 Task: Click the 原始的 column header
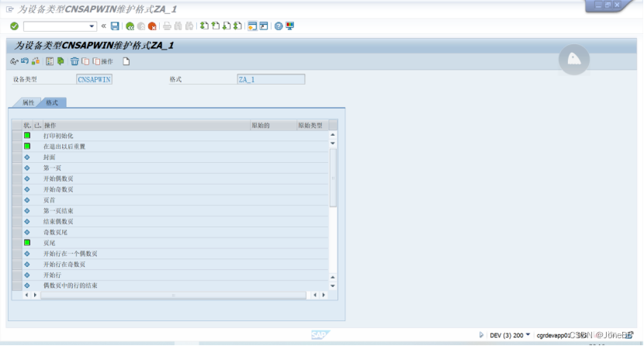(x=274, y=126)
